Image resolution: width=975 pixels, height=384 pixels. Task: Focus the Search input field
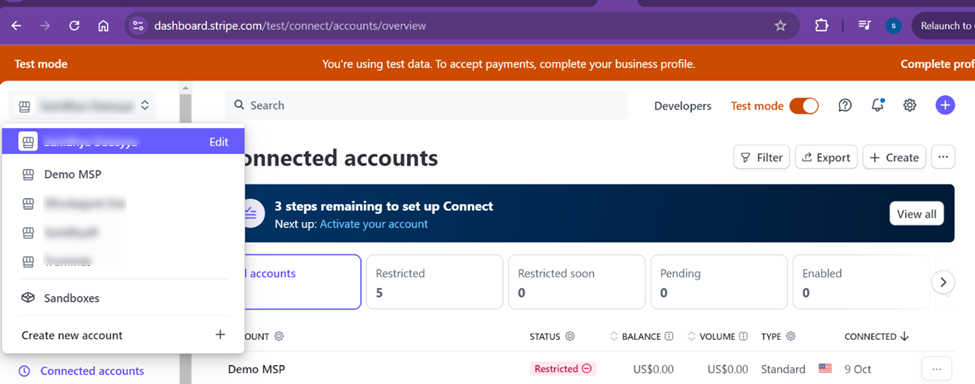point(427,106)
